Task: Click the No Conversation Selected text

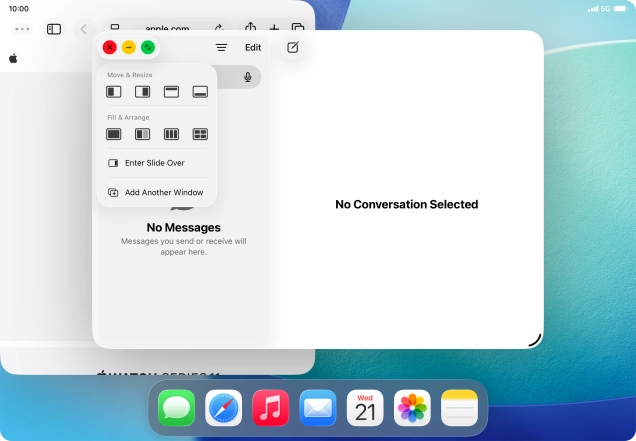Action: [x=406, y=204]
